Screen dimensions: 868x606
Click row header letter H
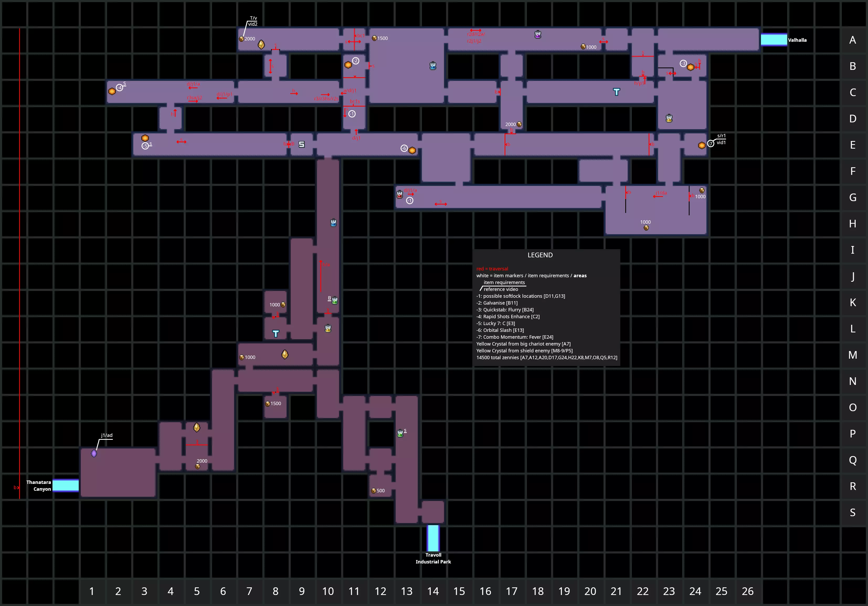853,223
